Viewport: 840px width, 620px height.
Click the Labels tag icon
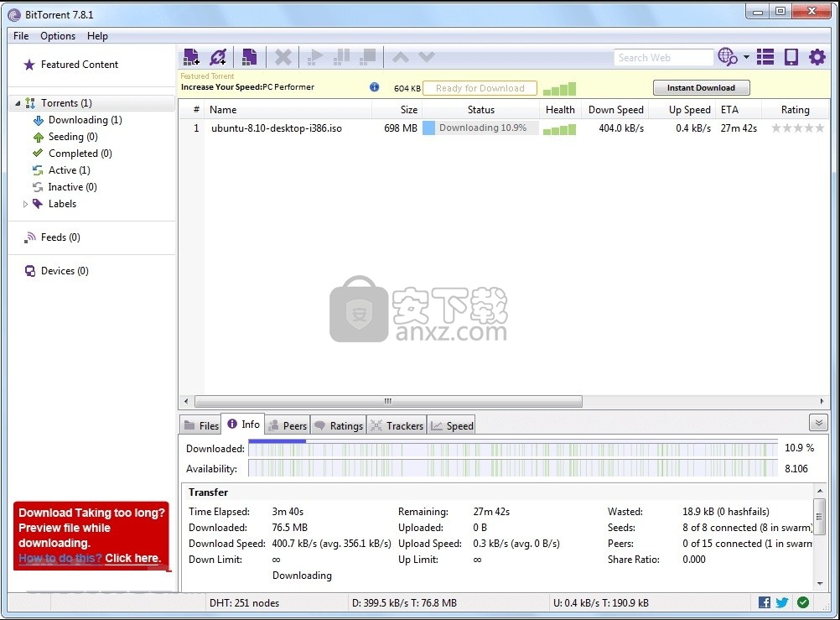coord(38,204)
